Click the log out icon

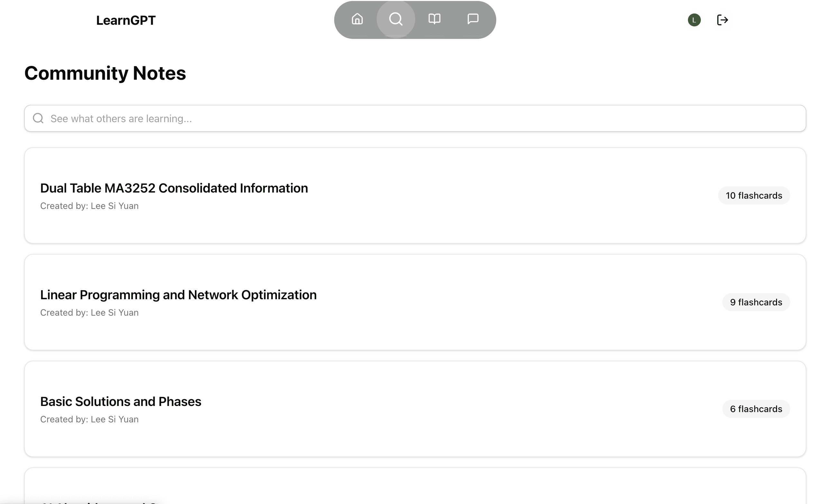click(722, 20)
